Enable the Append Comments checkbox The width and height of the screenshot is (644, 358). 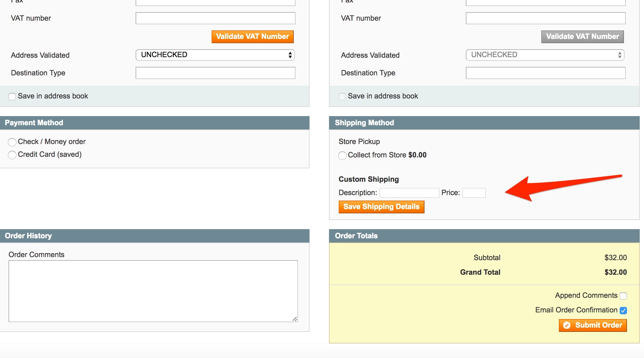tap(623, 296)
